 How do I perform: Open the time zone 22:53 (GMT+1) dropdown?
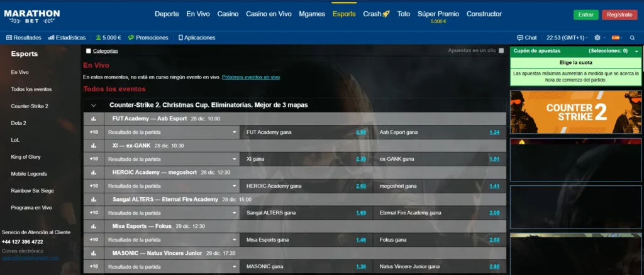[567, 38]
